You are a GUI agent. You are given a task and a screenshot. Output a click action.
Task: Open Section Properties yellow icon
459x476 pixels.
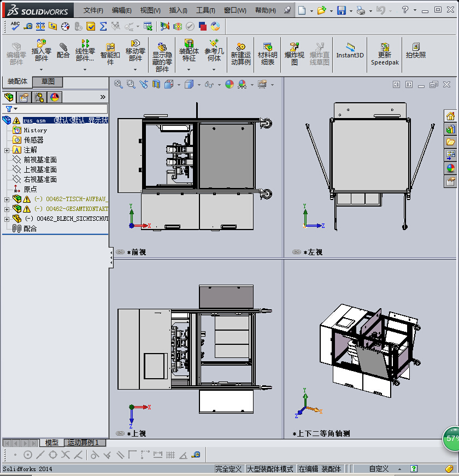coord(53,26)
